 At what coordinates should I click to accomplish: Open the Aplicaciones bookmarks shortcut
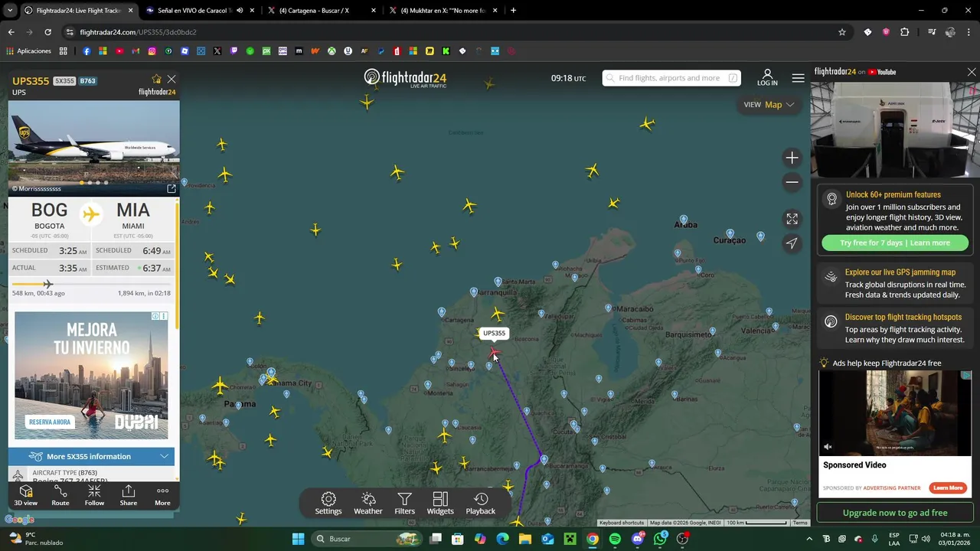pyautogui.click(x=28, y=51)
